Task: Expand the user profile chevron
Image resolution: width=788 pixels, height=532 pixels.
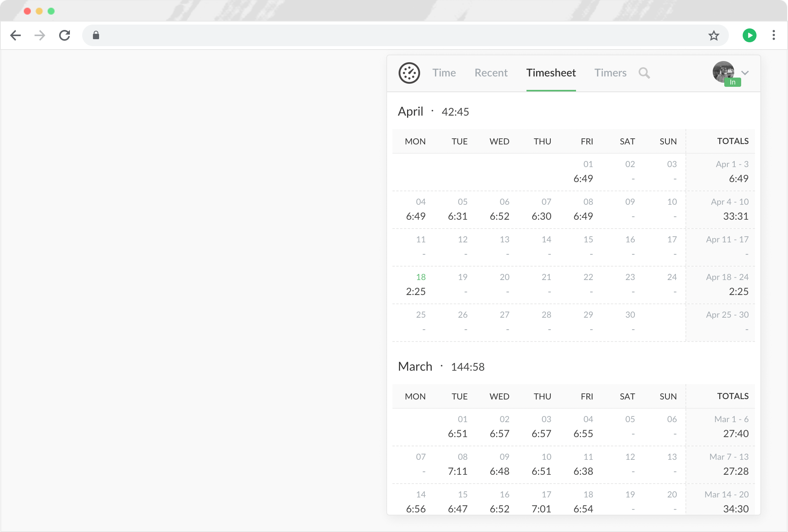Action: point(745,73)
